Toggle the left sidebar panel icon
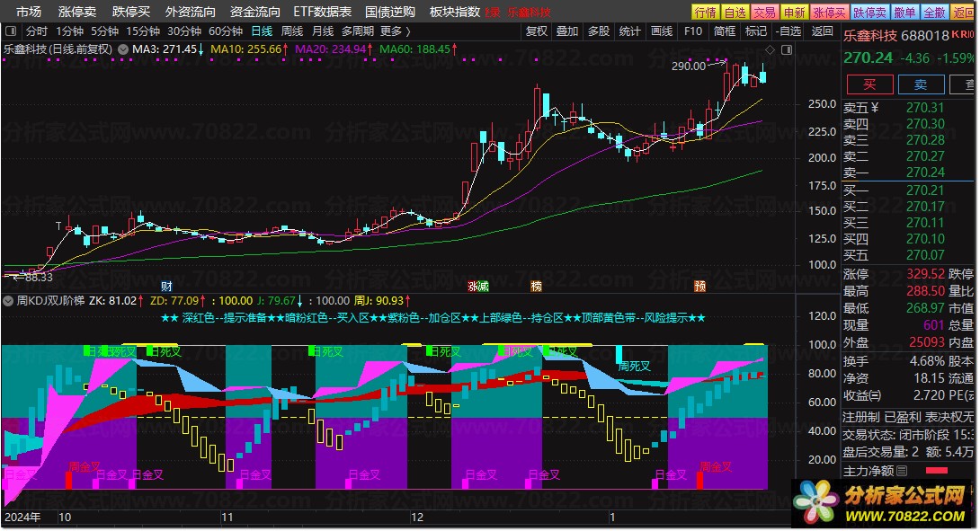 pyautogui.click(x=10, y=31)
